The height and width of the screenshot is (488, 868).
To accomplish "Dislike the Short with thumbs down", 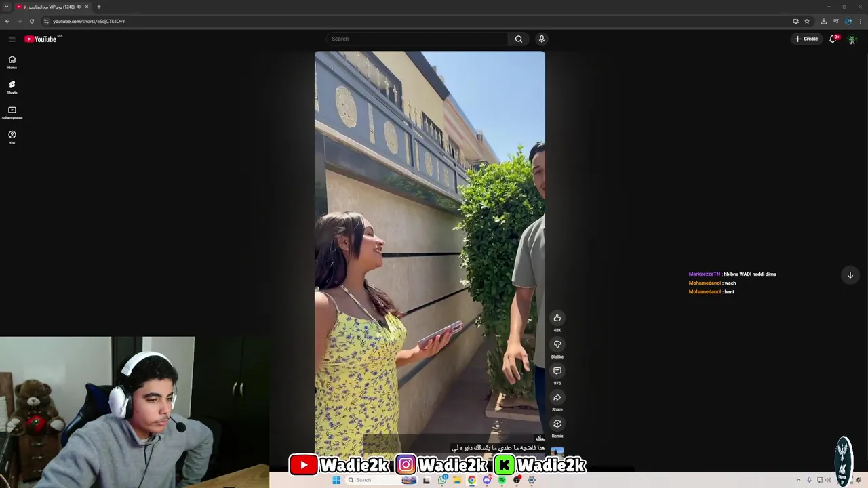I will pos(557,344).
